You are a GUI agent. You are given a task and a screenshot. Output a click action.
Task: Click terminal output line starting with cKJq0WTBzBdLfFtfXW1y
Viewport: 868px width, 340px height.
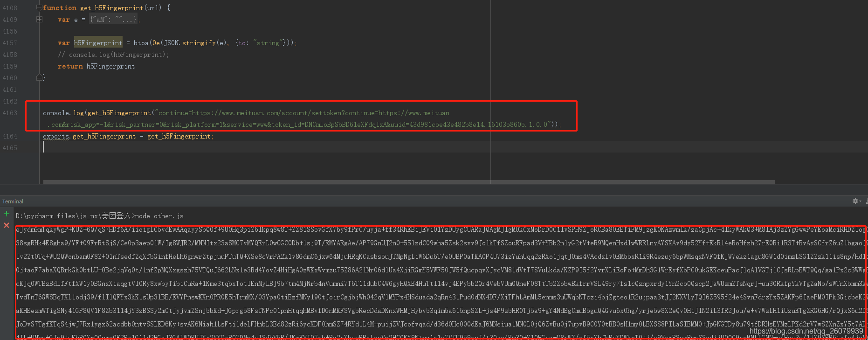point(441,284)
